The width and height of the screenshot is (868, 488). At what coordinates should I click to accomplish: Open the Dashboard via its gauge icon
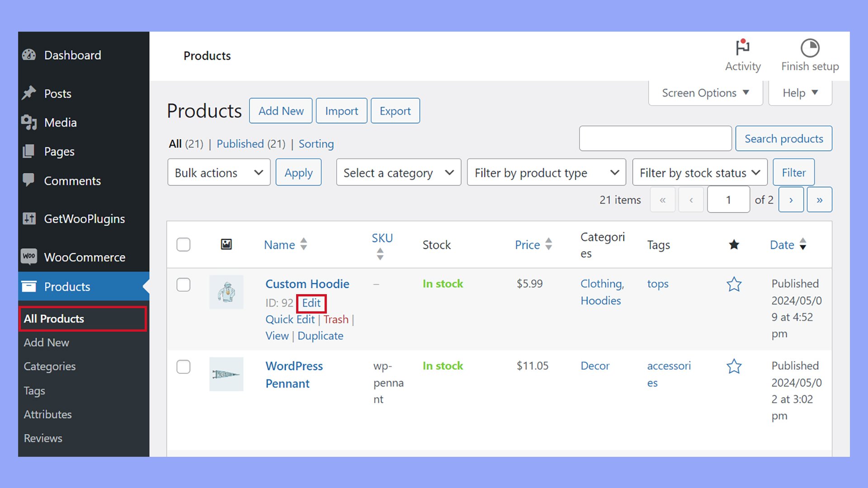coord(28,55)
